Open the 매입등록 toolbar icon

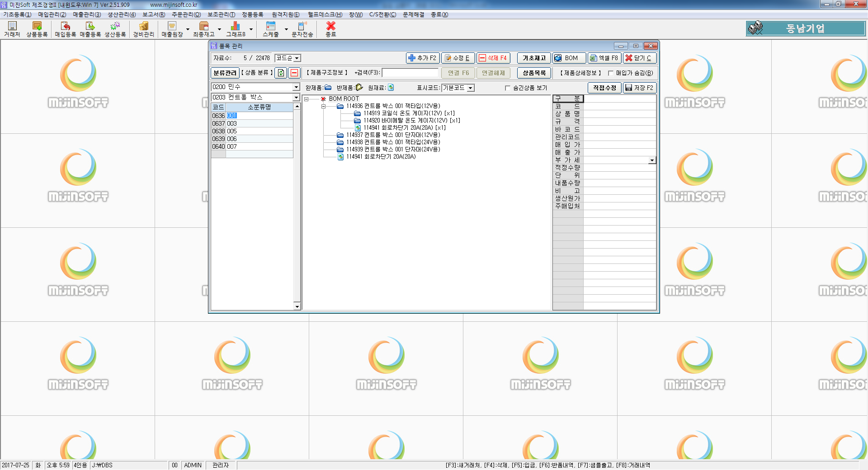pos(66,29)
